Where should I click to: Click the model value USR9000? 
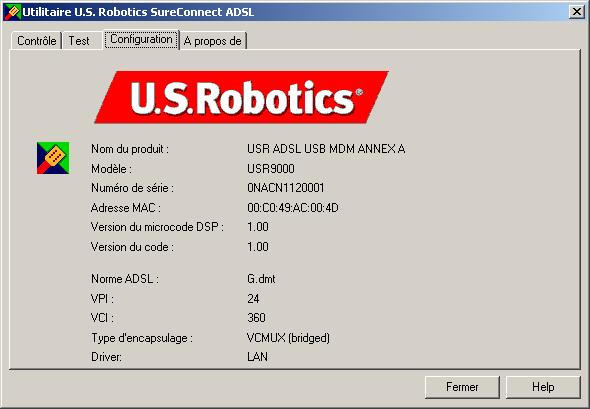tap(271, 168)
